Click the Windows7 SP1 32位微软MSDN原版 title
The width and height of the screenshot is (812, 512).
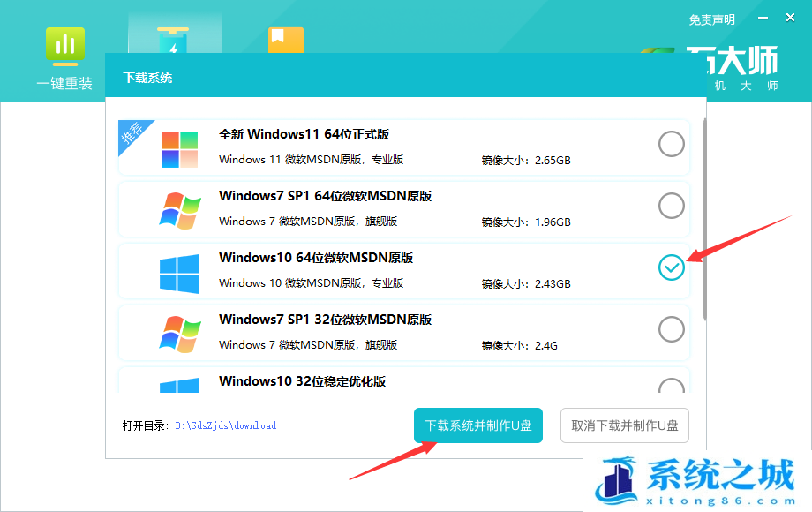[325, 320]
